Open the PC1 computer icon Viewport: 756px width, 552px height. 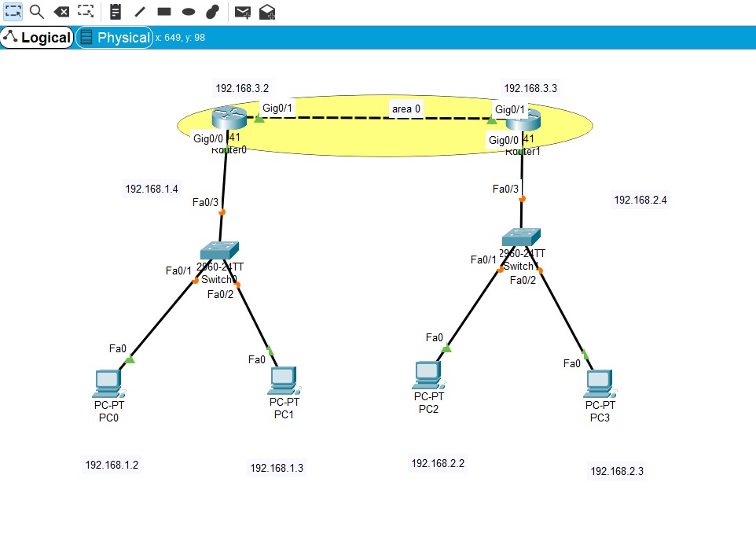[284, 381]
